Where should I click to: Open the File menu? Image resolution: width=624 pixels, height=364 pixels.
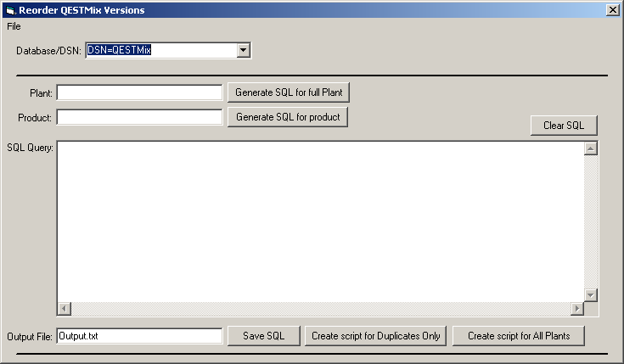point(14,26)
